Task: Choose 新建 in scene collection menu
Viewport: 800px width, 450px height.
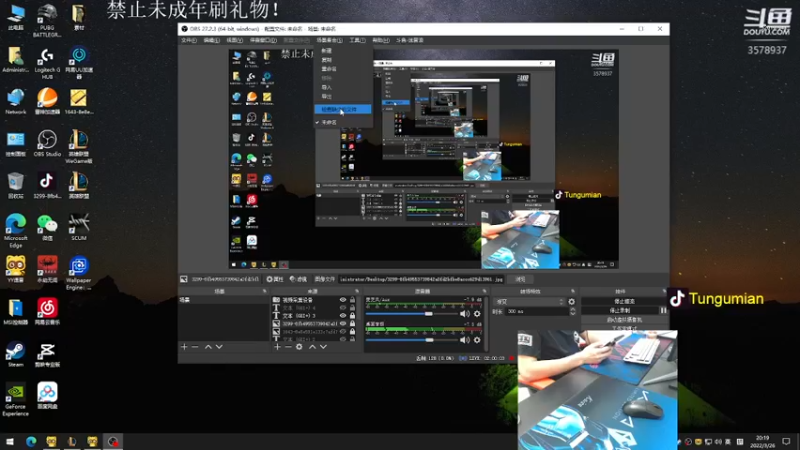Action: 327,51
